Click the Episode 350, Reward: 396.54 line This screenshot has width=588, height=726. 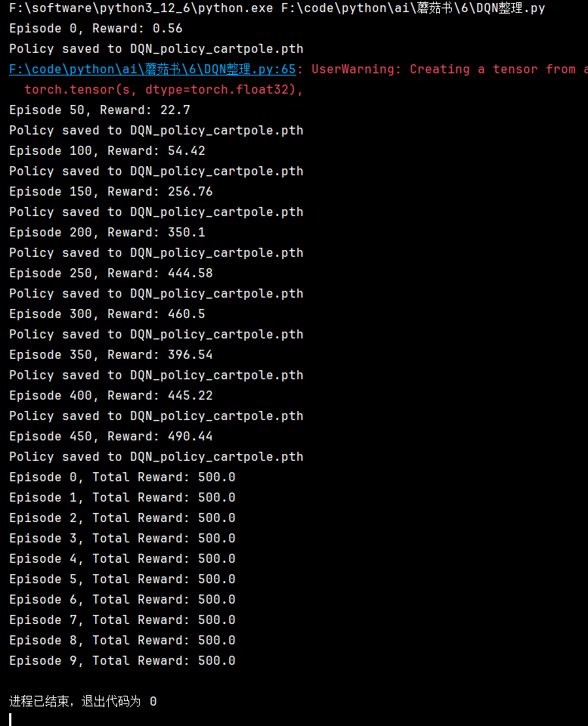[111, 354]
